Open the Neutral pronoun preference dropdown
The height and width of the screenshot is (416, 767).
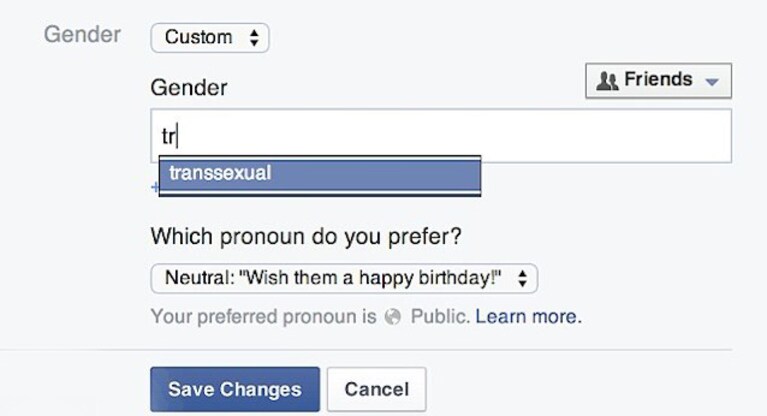[x=344, y=278]
